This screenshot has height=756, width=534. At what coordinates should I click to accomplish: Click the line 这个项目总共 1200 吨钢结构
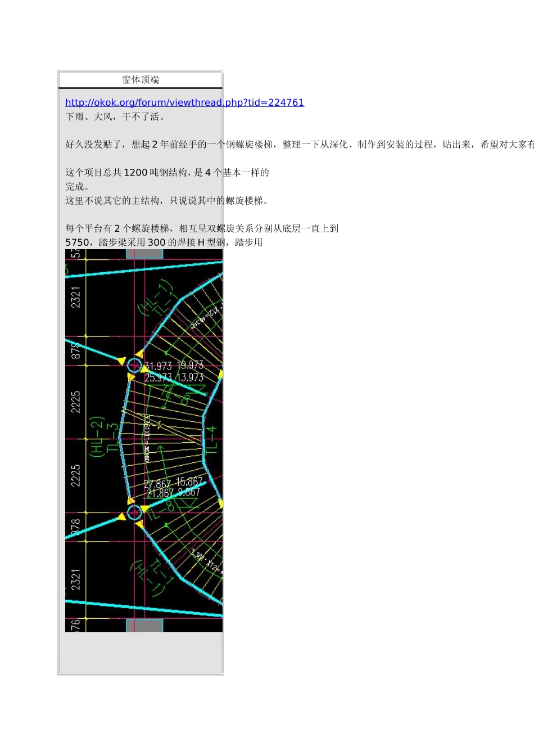(167, 172)
